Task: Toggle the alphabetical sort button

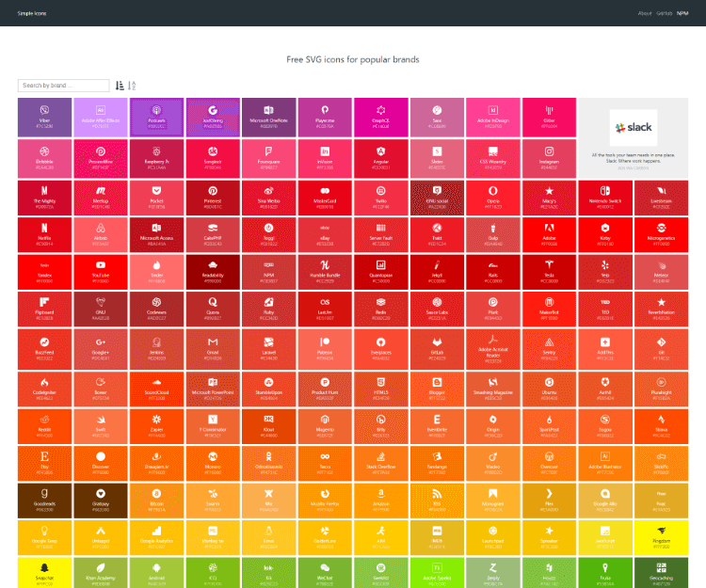Action: (132, 86)
